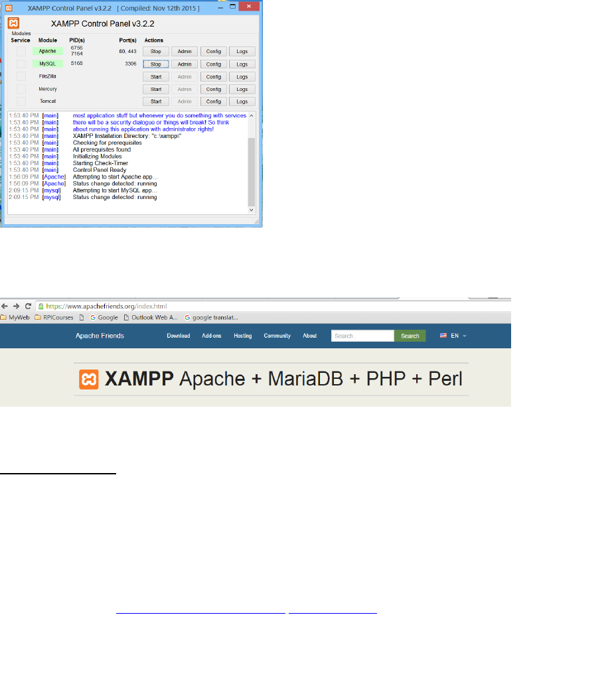616x690 pixels.
Task: Start the Tomcat module
Action: (156, 102)
